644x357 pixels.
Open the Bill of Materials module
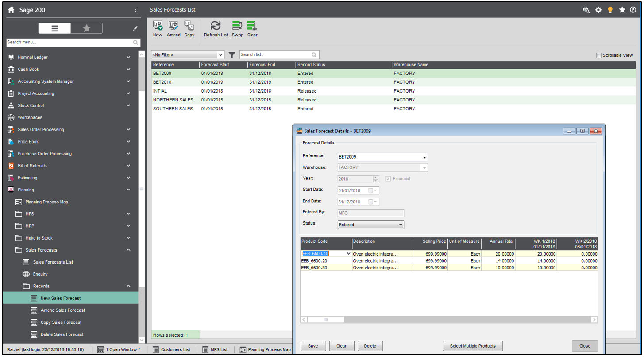click(32, 166)
